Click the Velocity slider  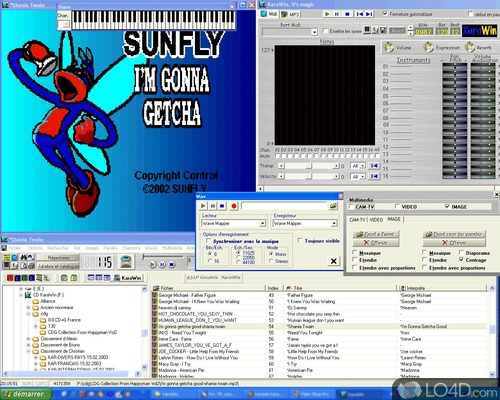point(309,176)
